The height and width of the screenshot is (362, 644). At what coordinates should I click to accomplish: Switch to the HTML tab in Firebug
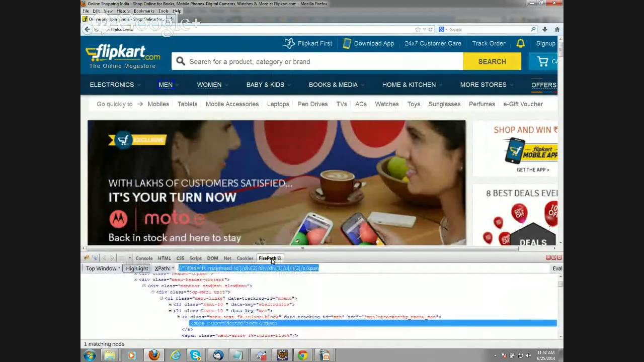click(165, 258)
